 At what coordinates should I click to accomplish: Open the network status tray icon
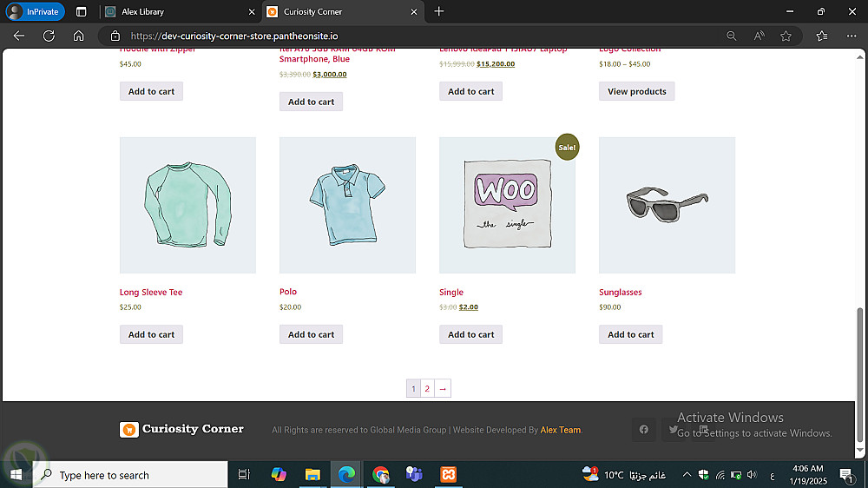(x=720, y=475)
